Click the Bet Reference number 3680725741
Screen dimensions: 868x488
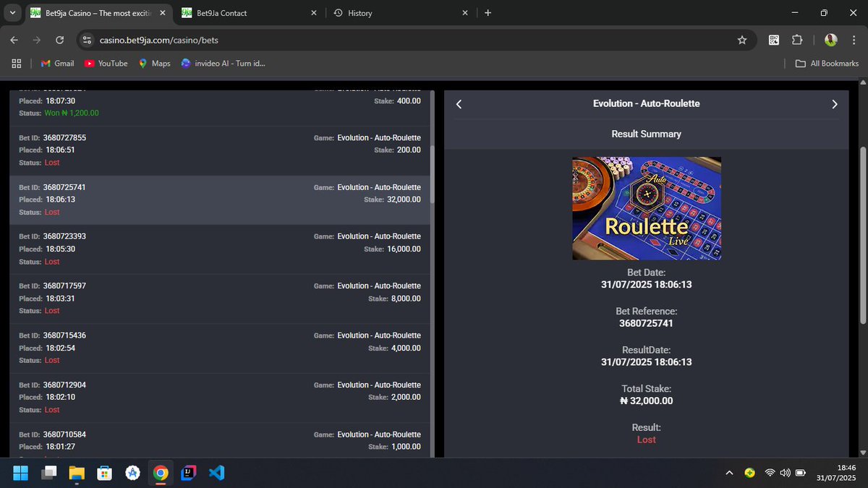[647, 323]
